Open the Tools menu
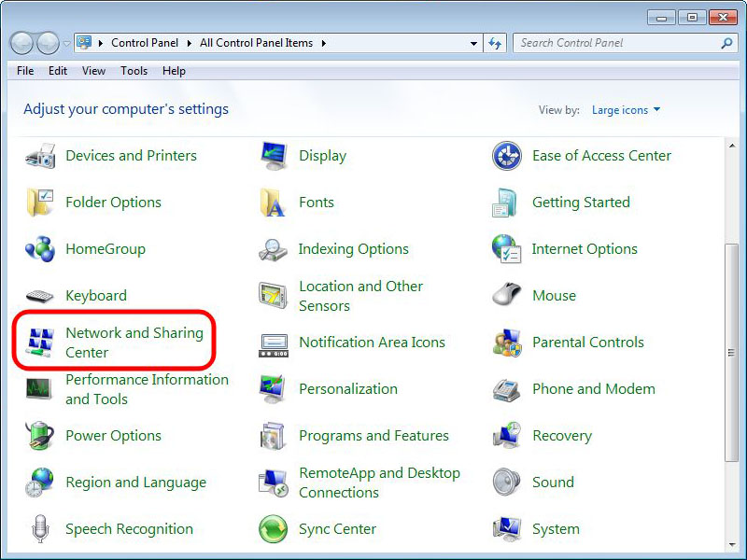This screenshot has height=560, width=747. (134, 71)
